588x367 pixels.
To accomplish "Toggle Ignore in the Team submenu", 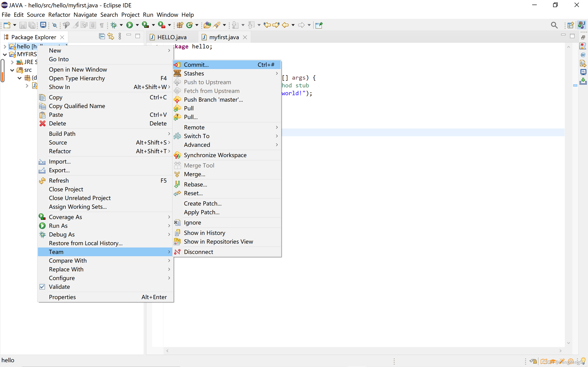I will (192, 222).
